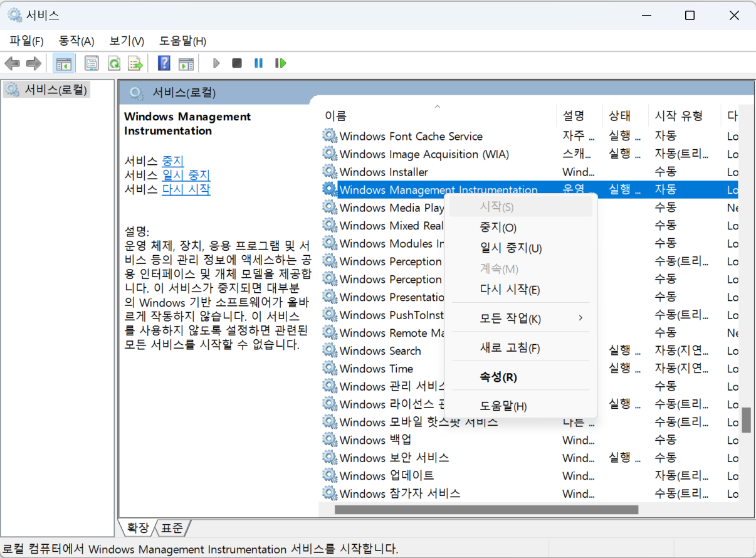Viewport: 756px width, 558px height.
Task: Select Windows Installer name text
Action: tap(384, 172)
